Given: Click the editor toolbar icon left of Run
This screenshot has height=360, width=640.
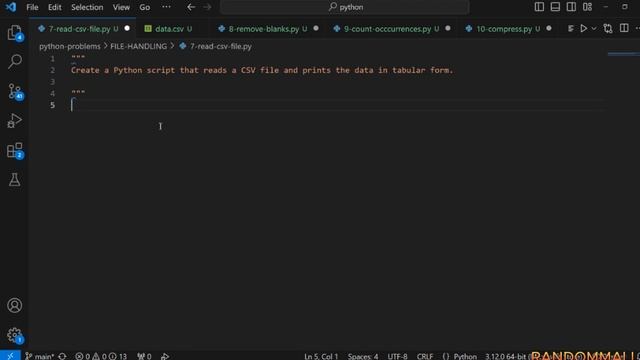Looking at the screenshot, I should (570, 29).
